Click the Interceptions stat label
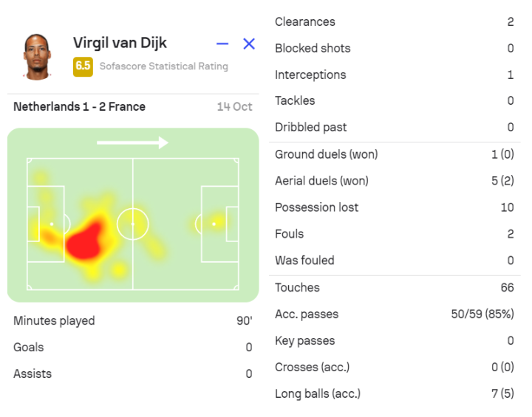This screenshot has height=417, width=532. (310, 75)
